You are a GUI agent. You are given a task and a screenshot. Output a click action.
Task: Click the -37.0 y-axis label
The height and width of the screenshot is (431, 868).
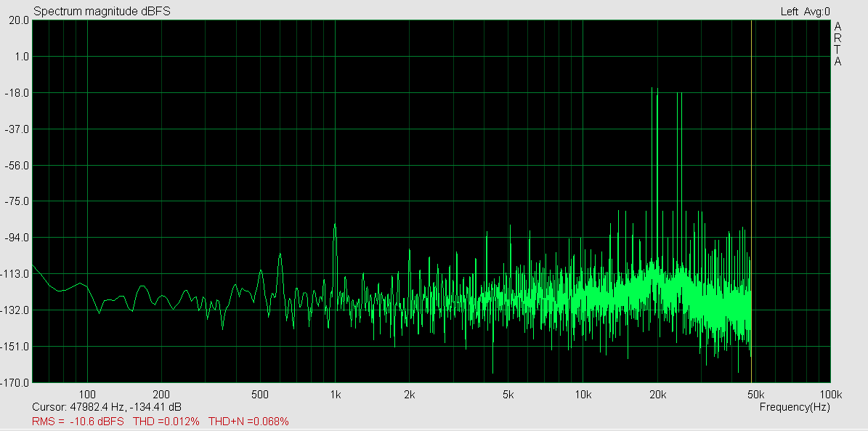click(x=17, y=129)
